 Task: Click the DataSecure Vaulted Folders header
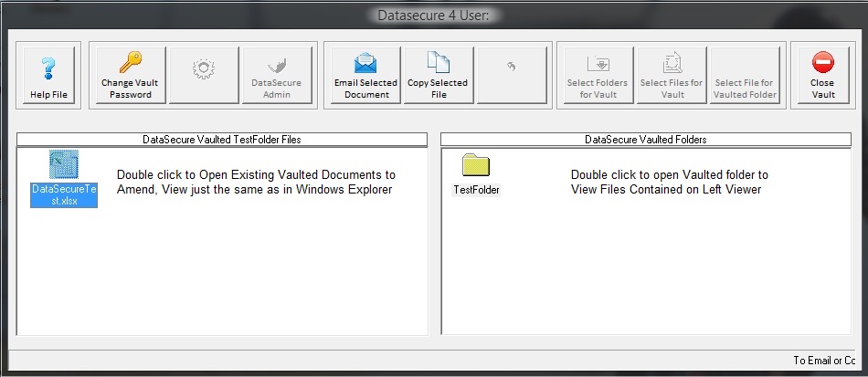(x=645, y=140)
